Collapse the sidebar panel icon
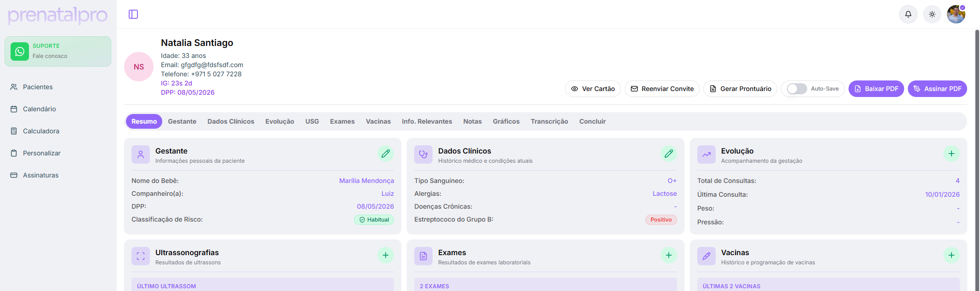Viewport: 980px width, 291px height. 133,14
